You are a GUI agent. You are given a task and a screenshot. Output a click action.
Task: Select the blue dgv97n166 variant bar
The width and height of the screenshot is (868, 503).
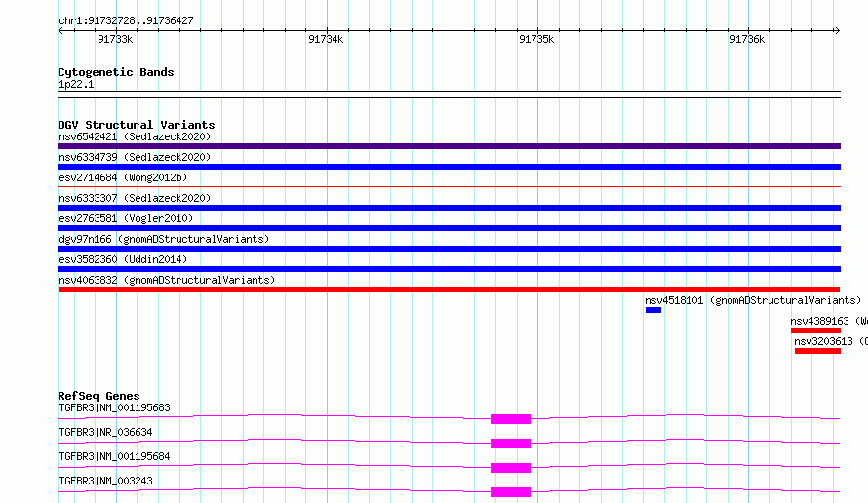[449, 249]
